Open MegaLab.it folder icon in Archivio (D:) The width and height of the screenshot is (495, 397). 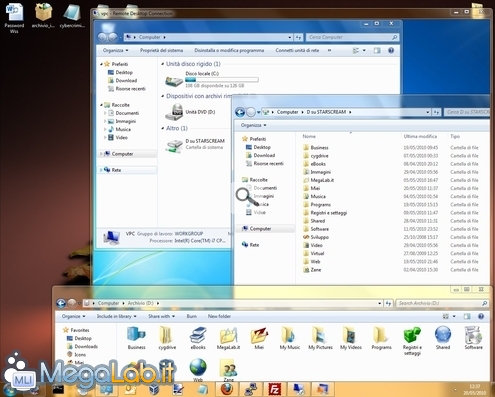(x=228, y=338)
